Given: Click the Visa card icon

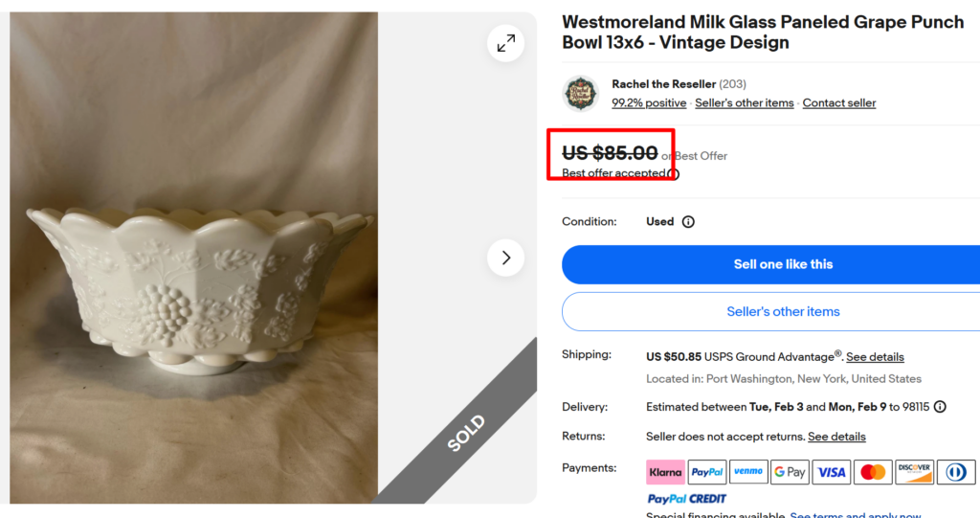Looking at the screenshot, I should pos(832,472).
